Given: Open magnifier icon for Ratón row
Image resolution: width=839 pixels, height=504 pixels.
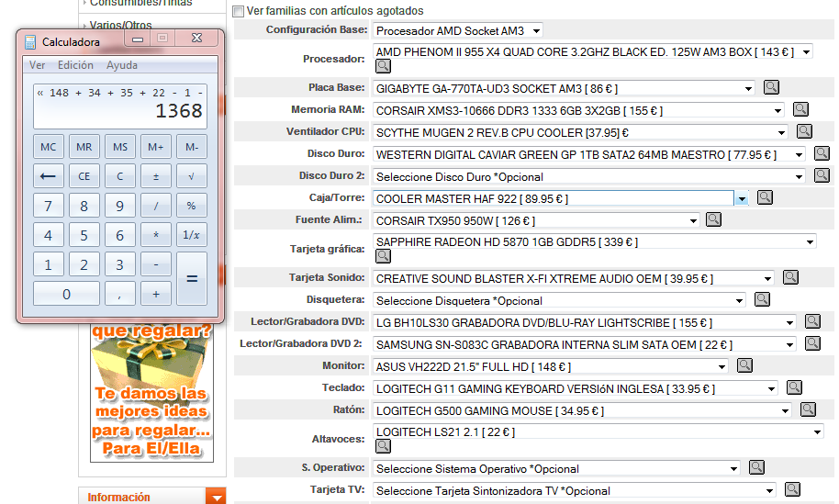Looking at the screenshot, I should [808, 409].
